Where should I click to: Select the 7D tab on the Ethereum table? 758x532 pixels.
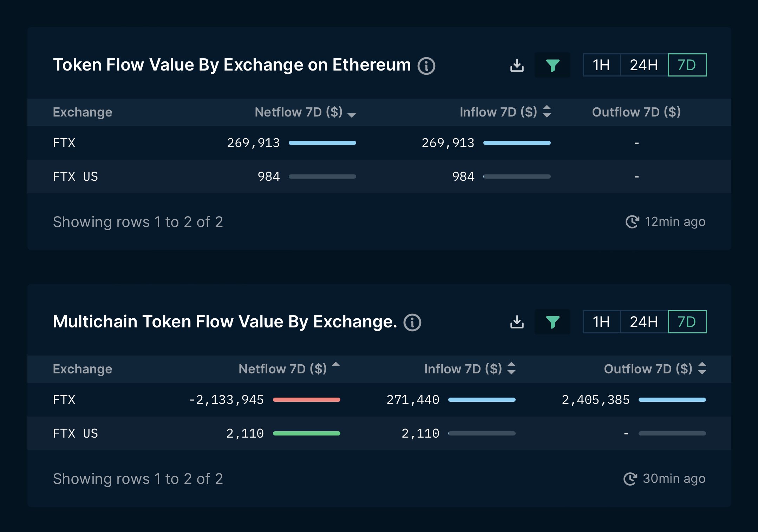coord(687,65)
